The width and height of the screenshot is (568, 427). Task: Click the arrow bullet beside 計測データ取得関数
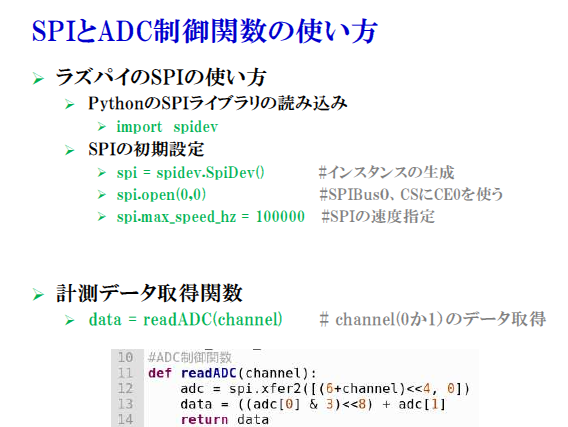pos(38,294)
